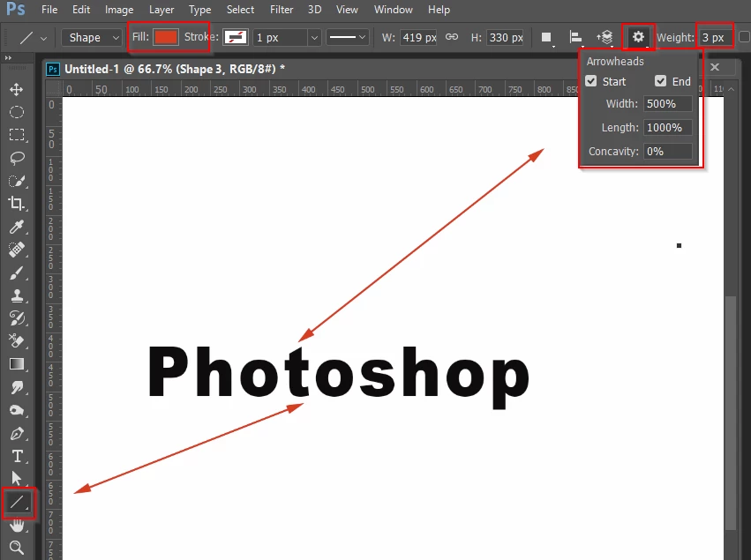Open the 3D menu
The height and width of the screenshot is (560, 751).
click(315, 10)
